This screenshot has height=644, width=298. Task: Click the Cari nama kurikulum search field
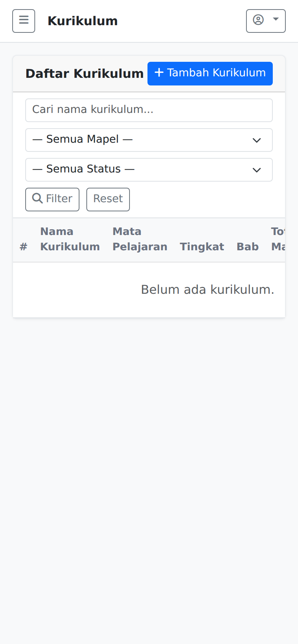(x=149, y=110)
